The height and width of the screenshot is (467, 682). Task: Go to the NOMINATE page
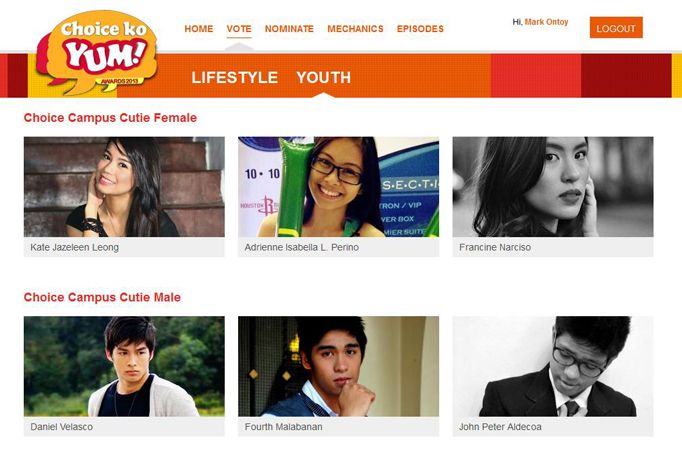[289, 29]
